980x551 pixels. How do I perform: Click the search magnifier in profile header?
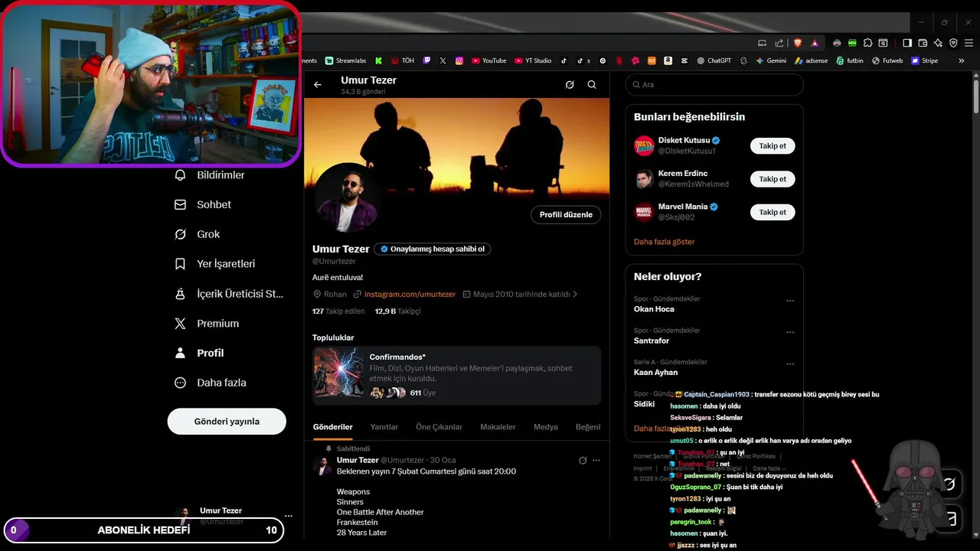click(x=592, y=85)
